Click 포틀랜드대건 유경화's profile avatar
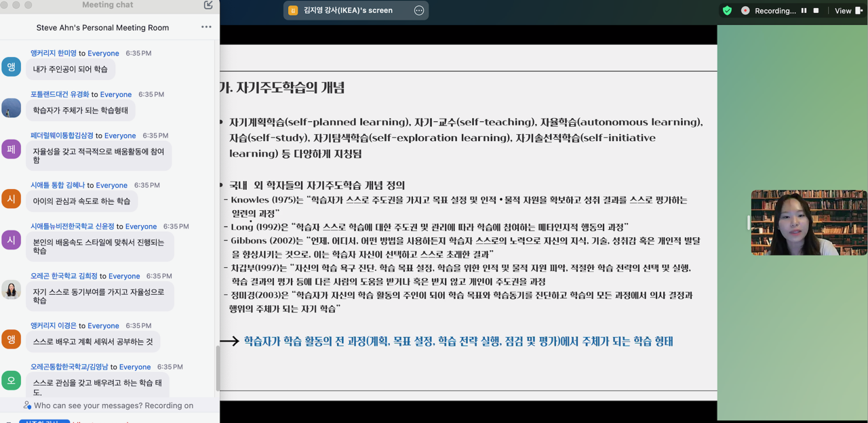This screenshot has height=423, width=868. point(11,108)
